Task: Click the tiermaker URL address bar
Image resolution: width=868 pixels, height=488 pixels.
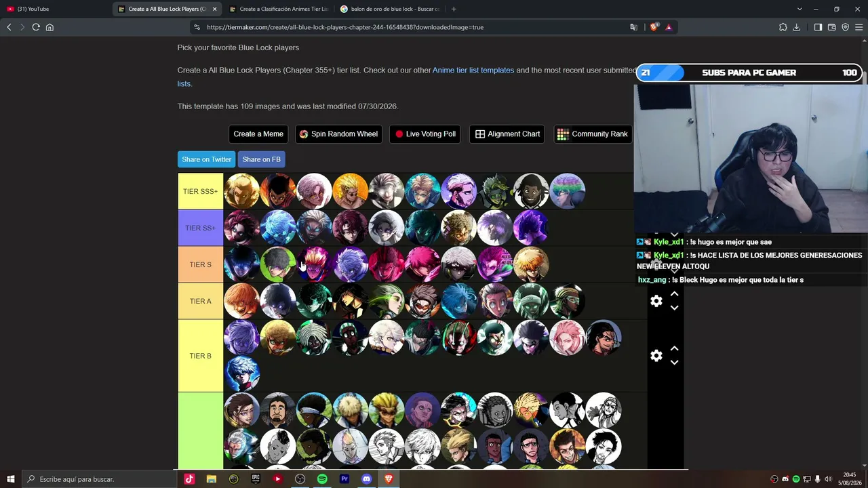Action: (345, 27)
